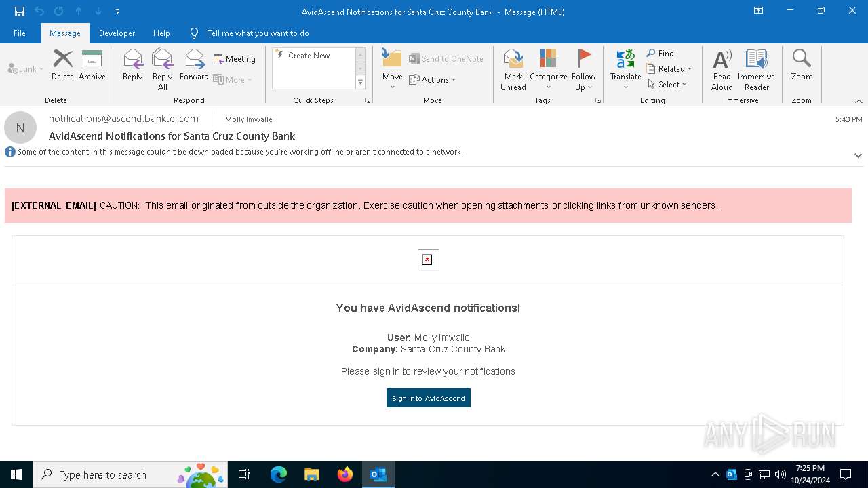868x488 pixels.
Task: Open the File menu
Action: pos(20,33)
